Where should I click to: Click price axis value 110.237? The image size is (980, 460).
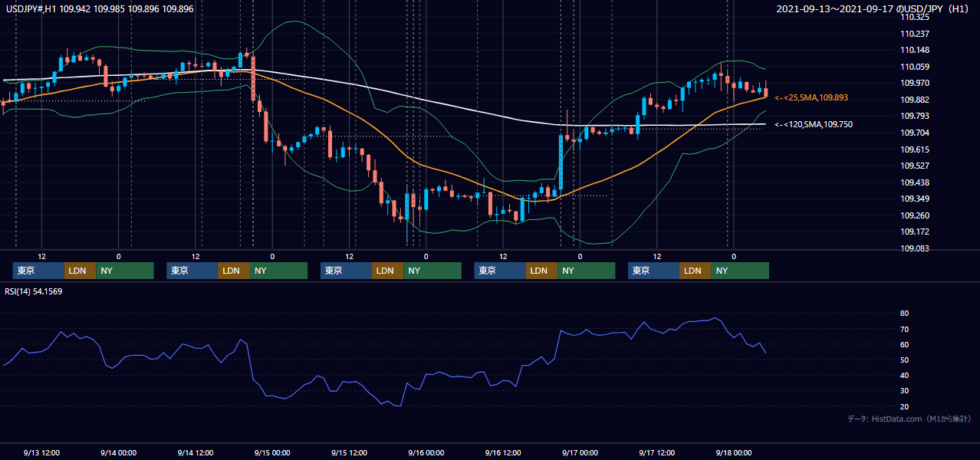click(x=915, y=34)
